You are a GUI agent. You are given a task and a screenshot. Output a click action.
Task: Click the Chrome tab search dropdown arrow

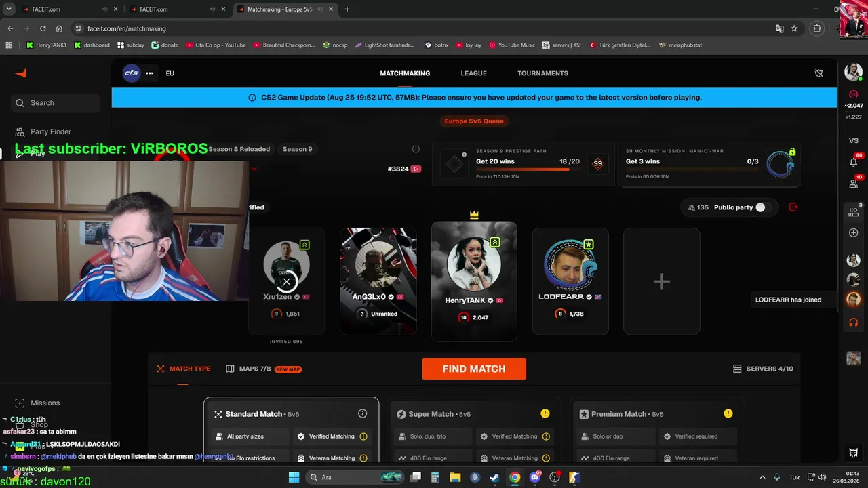coord(9,9)
